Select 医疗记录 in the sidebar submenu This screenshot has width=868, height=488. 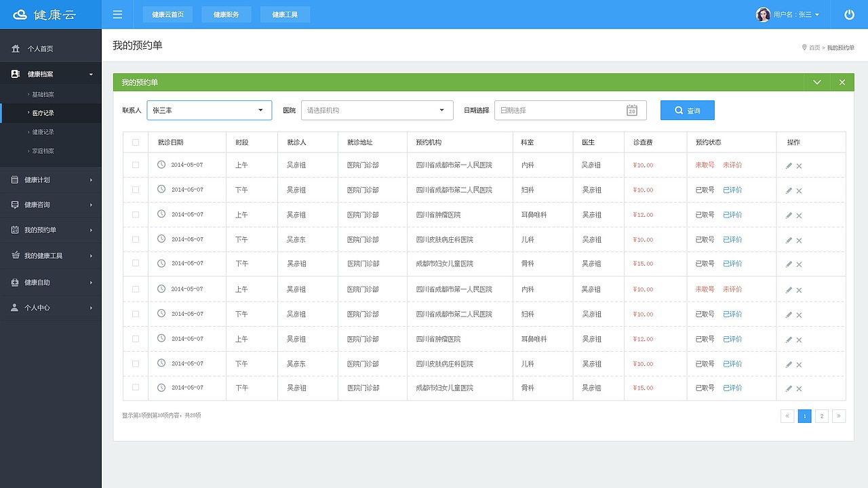pyautogui.click(x=43, y=113)
